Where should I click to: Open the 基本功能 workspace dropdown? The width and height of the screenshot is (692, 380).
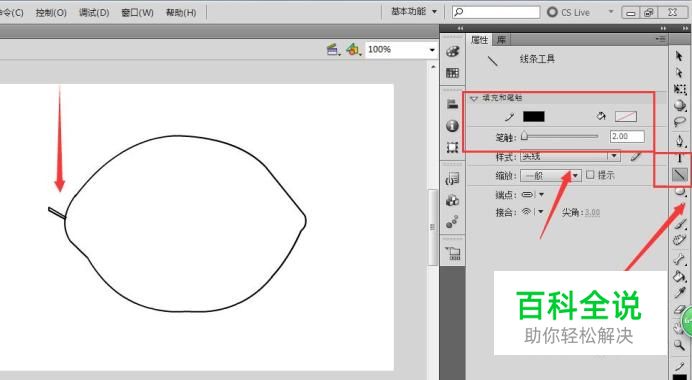414,12
